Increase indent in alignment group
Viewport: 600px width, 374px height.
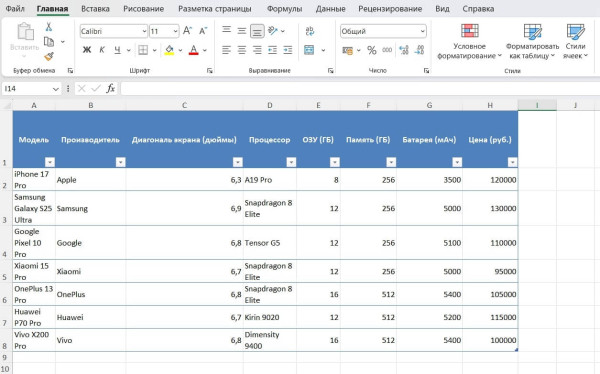tap(288, 50)
